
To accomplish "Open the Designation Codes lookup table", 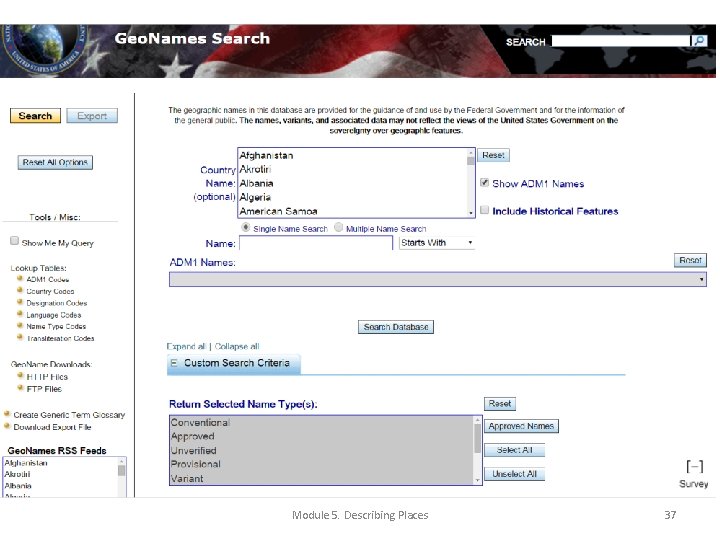I will tap(56, 303).
